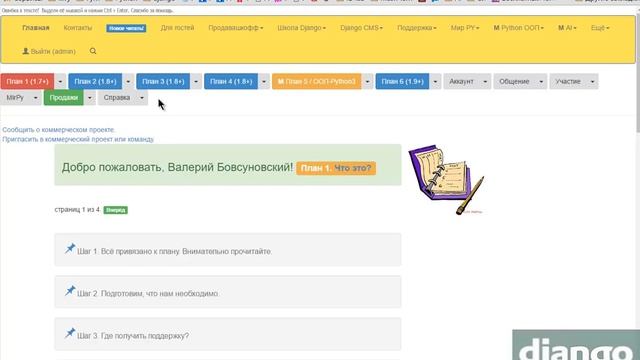Open the Контакты navbar item

(x=78, y=28)
